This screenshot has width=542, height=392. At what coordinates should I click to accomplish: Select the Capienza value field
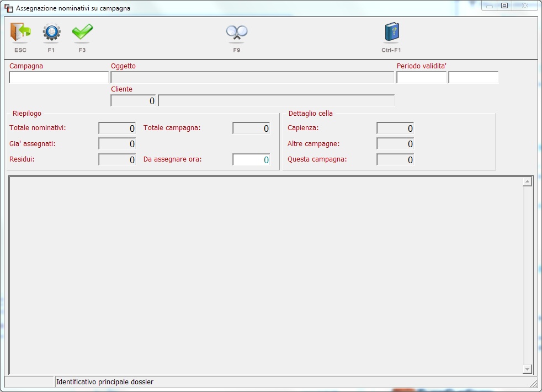point(395,128)
